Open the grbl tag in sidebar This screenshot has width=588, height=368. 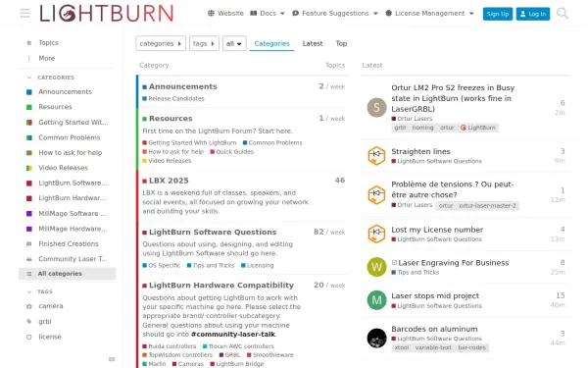(x=45, y=322)
